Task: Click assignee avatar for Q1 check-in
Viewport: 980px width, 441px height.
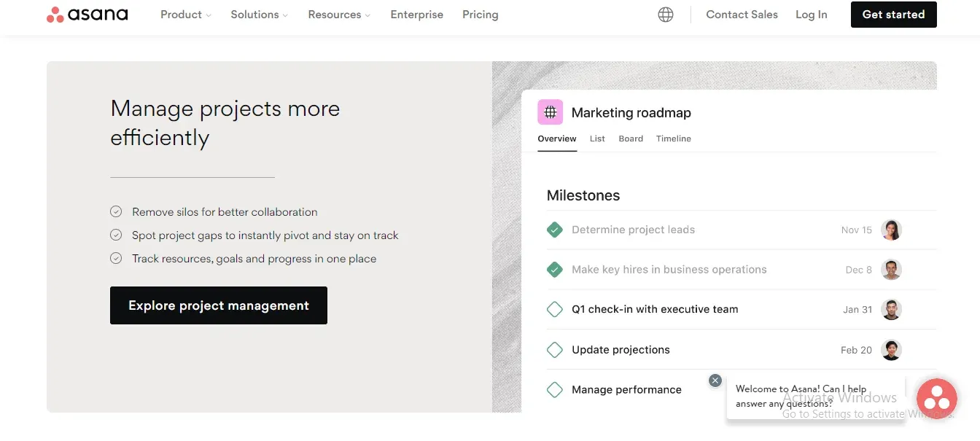Action: 891,310
